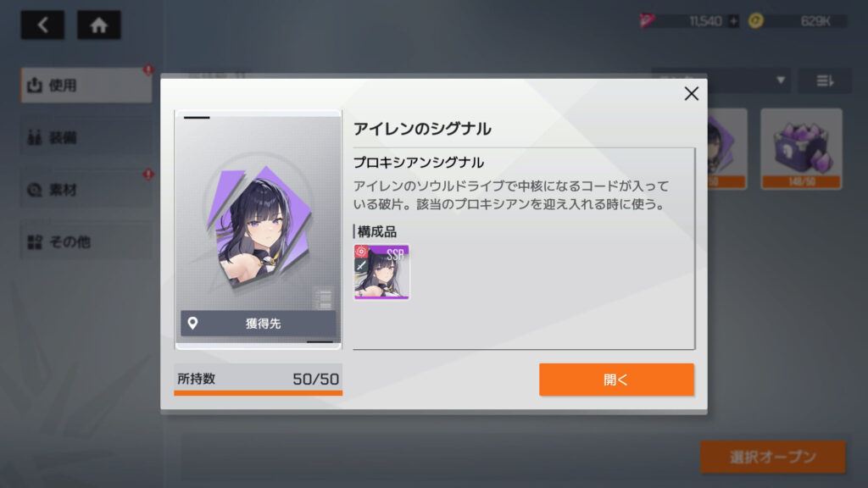Open the 獲得先 location button
Viewport: 868px width, 488px height.
[258, 323]
